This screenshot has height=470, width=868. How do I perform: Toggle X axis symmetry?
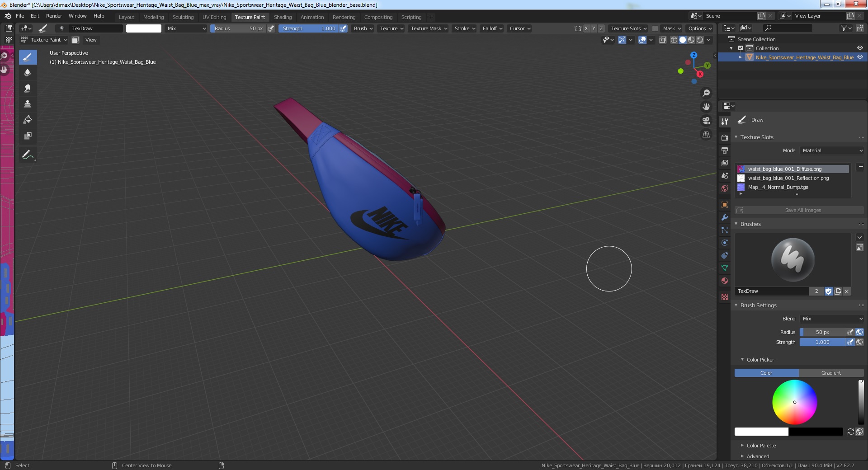point(586,28)
